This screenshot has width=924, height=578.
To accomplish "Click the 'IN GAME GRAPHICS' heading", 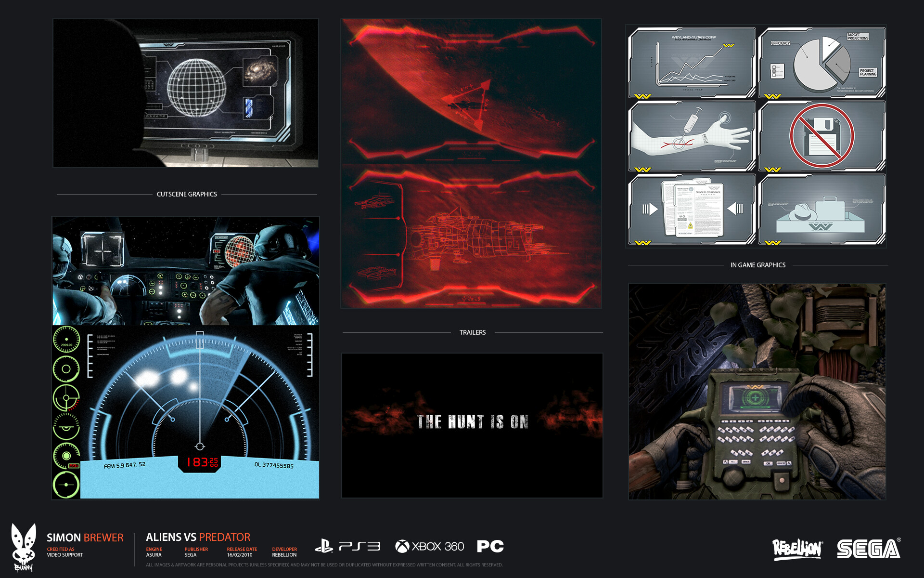I will click(x=758, y=265).
